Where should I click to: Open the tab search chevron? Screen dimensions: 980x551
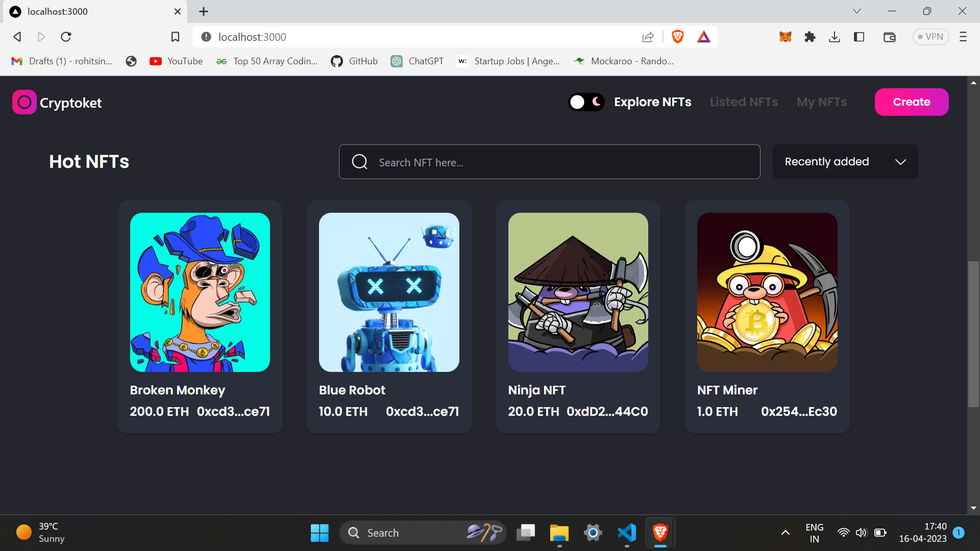click(857, 11)
